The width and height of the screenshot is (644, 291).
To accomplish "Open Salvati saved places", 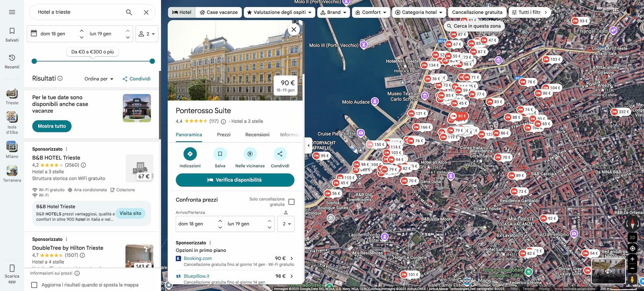I will 12,35.
